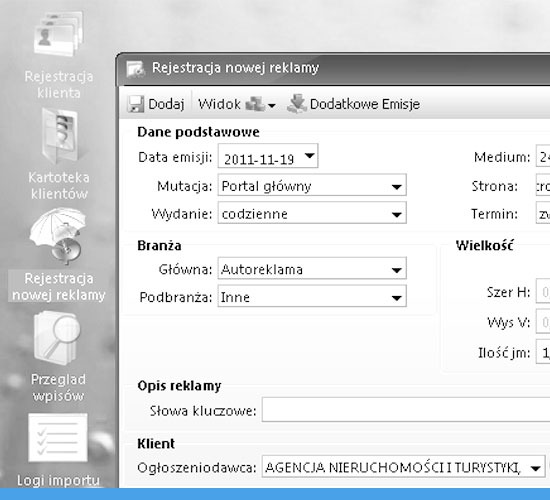Click the Dodaj floppy disk save icon
The image size is (550, 500).
point(135,104)
